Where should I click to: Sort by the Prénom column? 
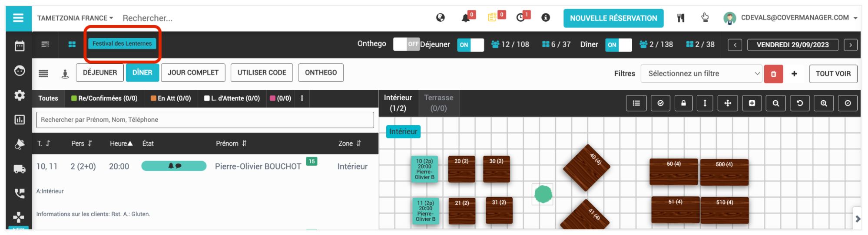(231, 144)
